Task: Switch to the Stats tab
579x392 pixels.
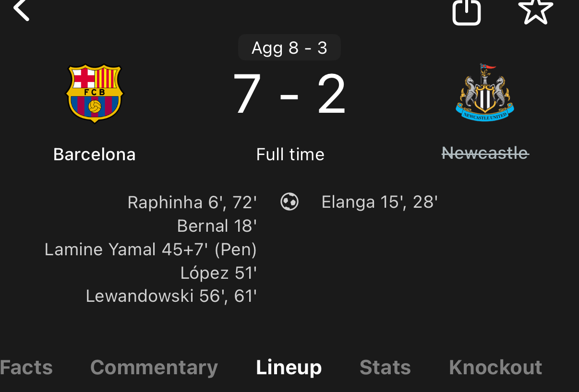Action: (x=385, y=368)
